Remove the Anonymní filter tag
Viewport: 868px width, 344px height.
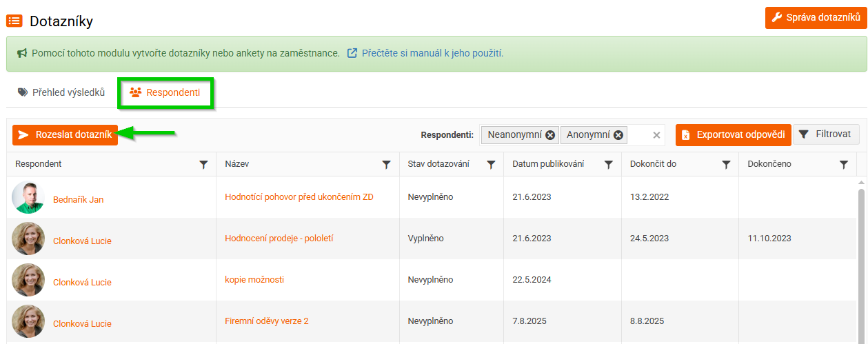pyautogui.click(x=618, y=135)
